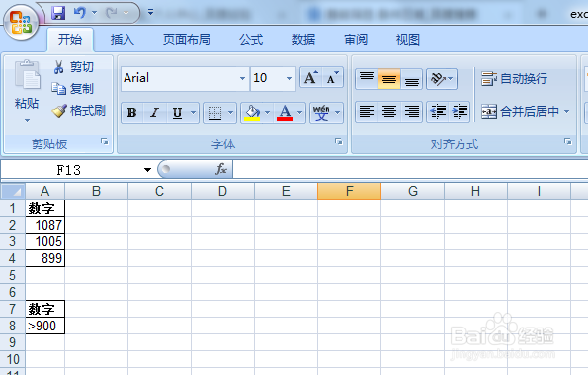
Task: Open the 公式 tab
Action: click(x=251, y=39)
